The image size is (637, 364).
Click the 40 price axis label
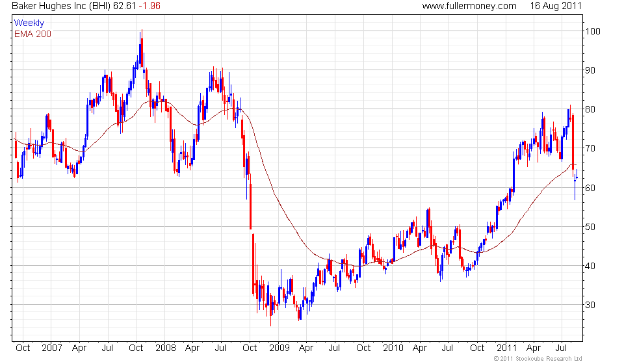coord(590,266)
